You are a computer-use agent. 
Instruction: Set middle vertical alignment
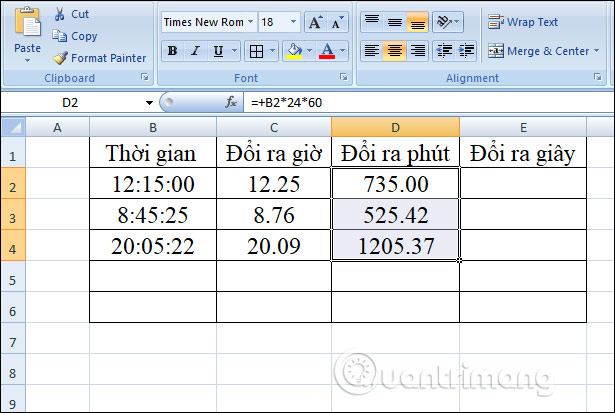point(395,22)
